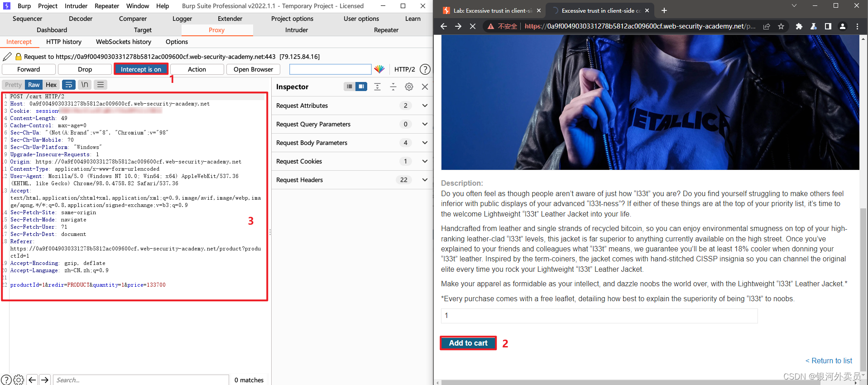Toggle word wrap icon in message editor
Screen dimensions: 868x385
pyautogui.click(x=68, y=85)
